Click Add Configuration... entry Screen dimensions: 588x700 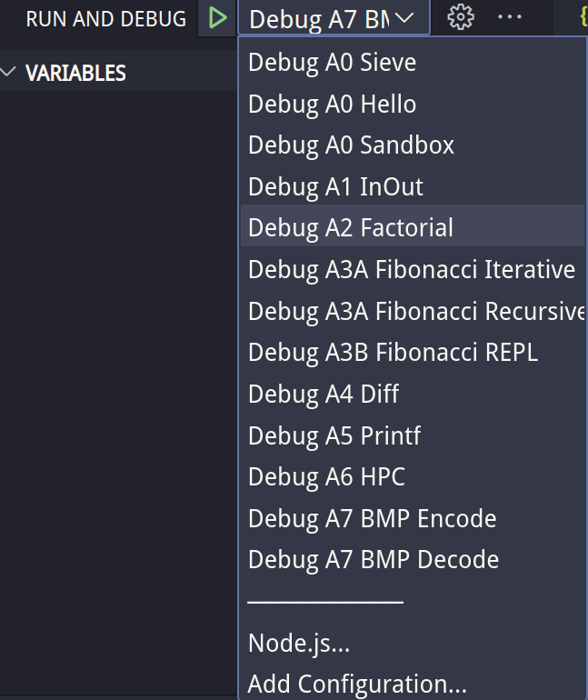(x=357, y=684)
